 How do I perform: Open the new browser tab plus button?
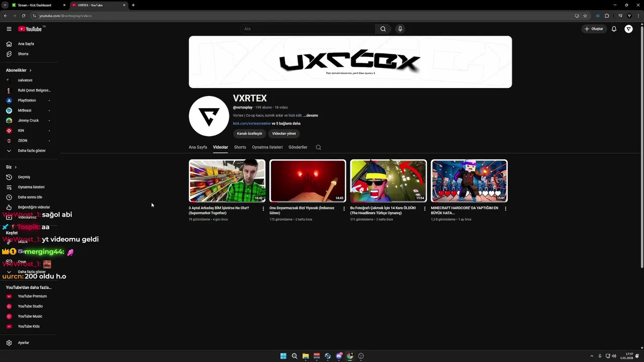click(133, 5)
